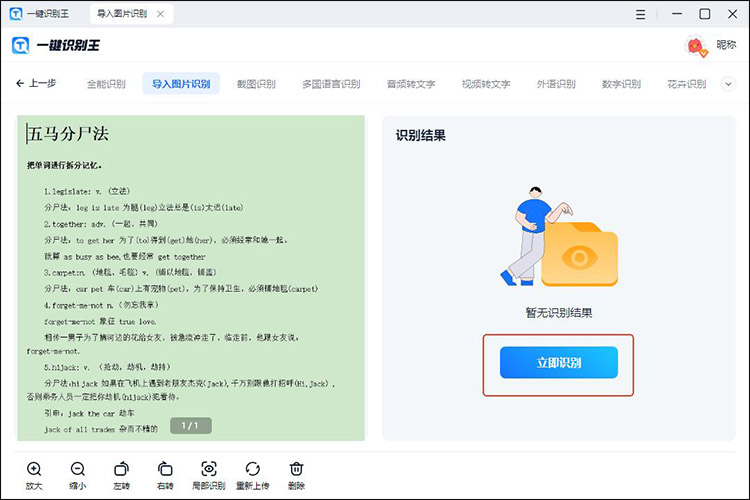Click the 识别结果 panel title

coord(420,135)
